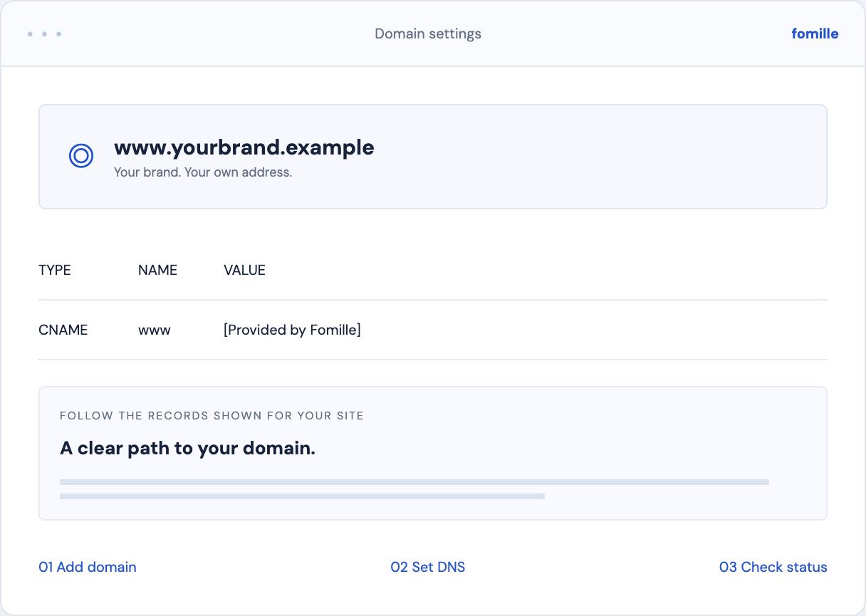This screenshot has width=866, height=616.
Task: Click the TYPE column header
Action: 55,270
